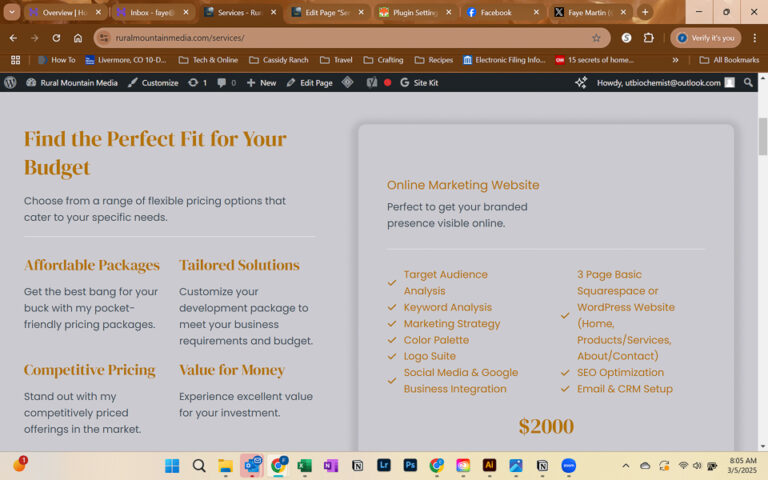Open a new browser tab
The width and height of the screenshot is (768, 480).
pos(645,12)
